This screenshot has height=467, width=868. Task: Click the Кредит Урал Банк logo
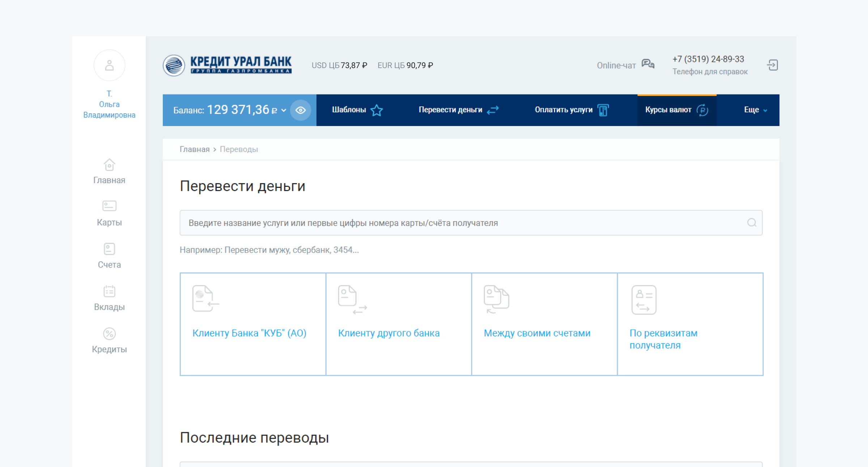(227, 65)
